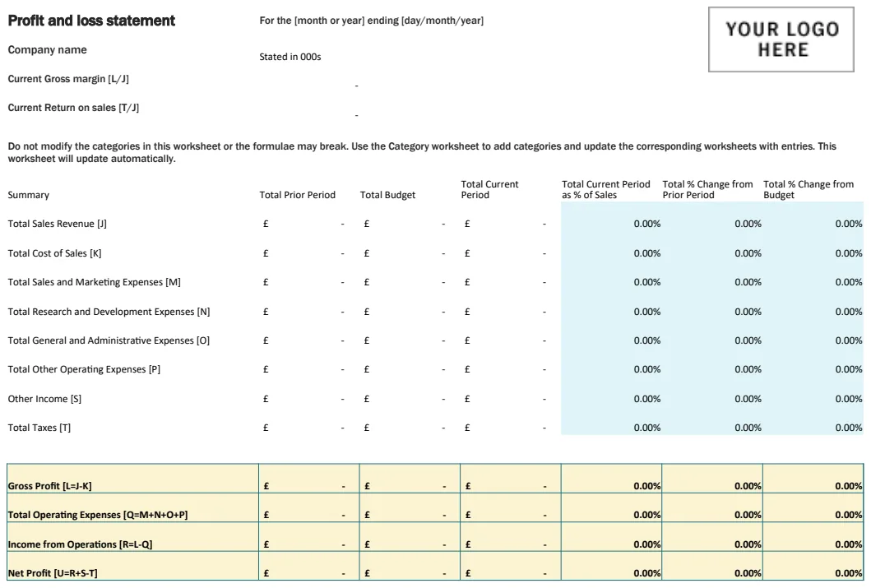Viewport: 871px width, 588px height.
Task: Click Net Profit's Total Current Period cell
Action: (x=511, y=566)
